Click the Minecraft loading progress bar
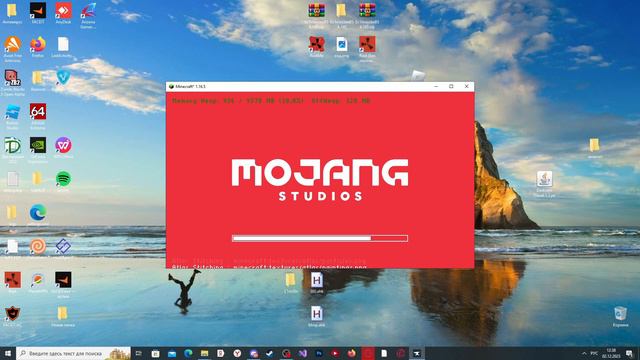The image size is (640, 360). 320,238
